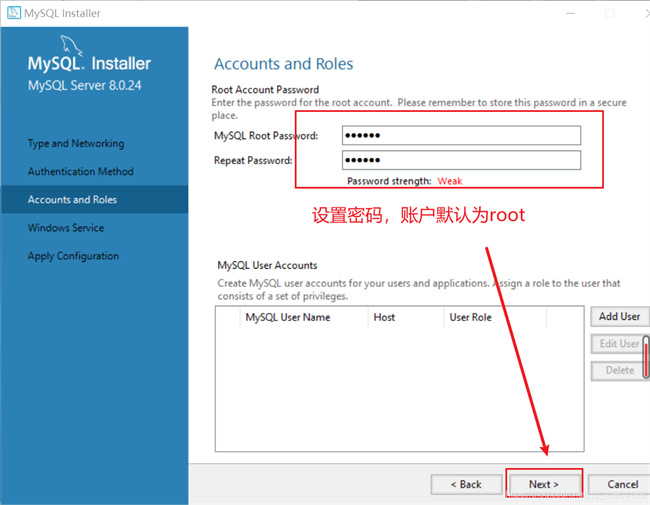The width and height of the screenshot is (650, 505).
Task: Click the MySQL Installer title bar icon
Action: click(14, 14)
